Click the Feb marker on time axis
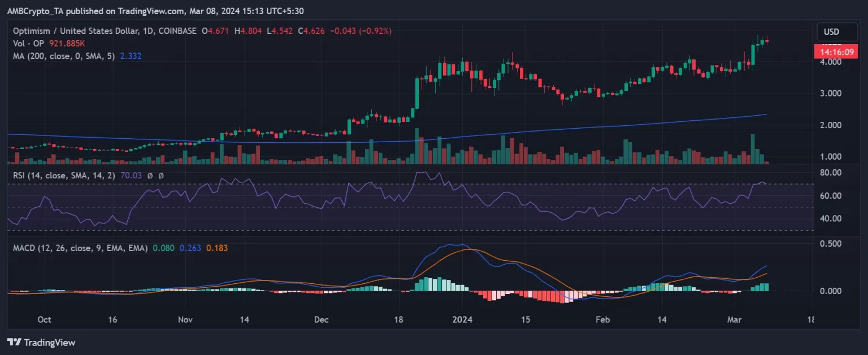Viewport: 868px width, 355px height. [602, 319]
